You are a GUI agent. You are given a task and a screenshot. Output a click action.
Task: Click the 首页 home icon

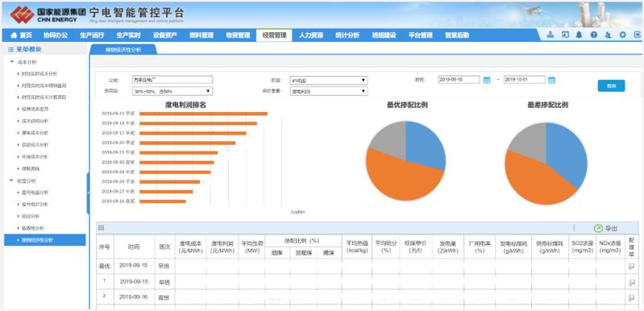[14, 35]
